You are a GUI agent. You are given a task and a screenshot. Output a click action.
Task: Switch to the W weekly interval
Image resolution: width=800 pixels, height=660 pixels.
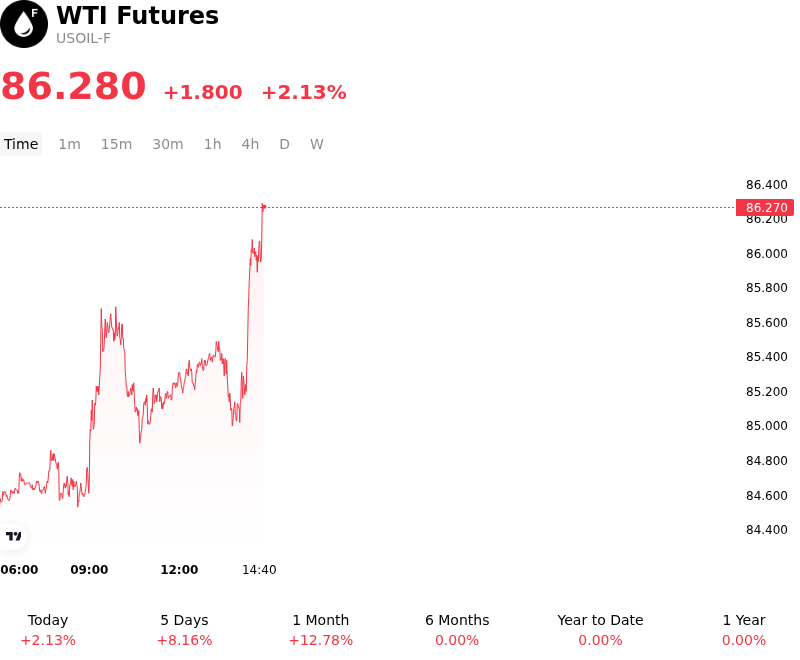(x=317, y=144)
